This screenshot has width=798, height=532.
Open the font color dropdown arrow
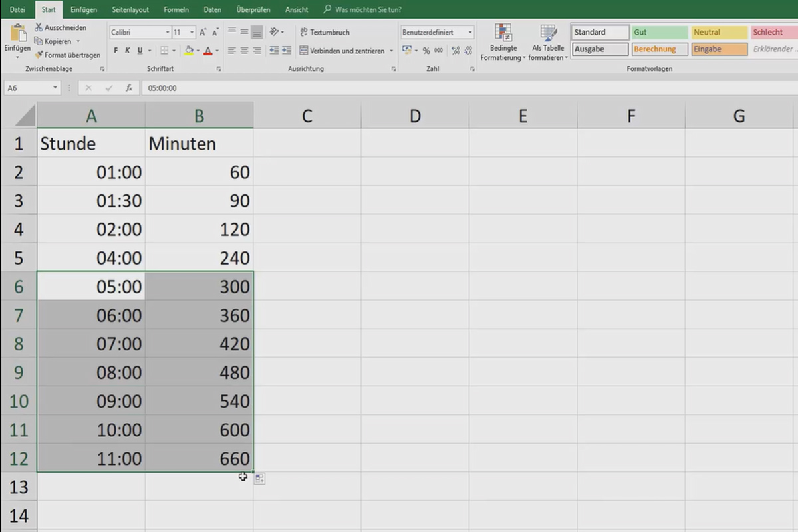[216, 51]
